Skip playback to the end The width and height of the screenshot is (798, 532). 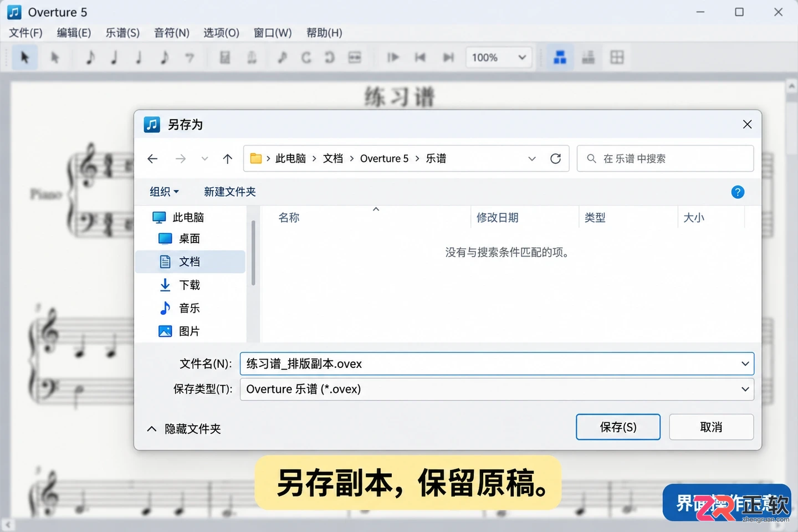tap(448, 57)
